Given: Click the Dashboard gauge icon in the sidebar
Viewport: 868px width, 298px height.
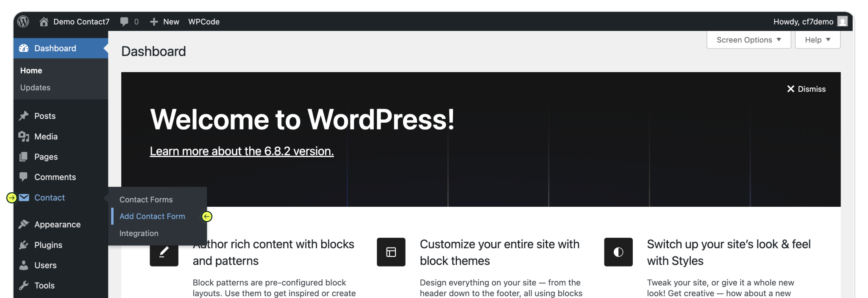Looking at the screenshot, I should 24,48.
